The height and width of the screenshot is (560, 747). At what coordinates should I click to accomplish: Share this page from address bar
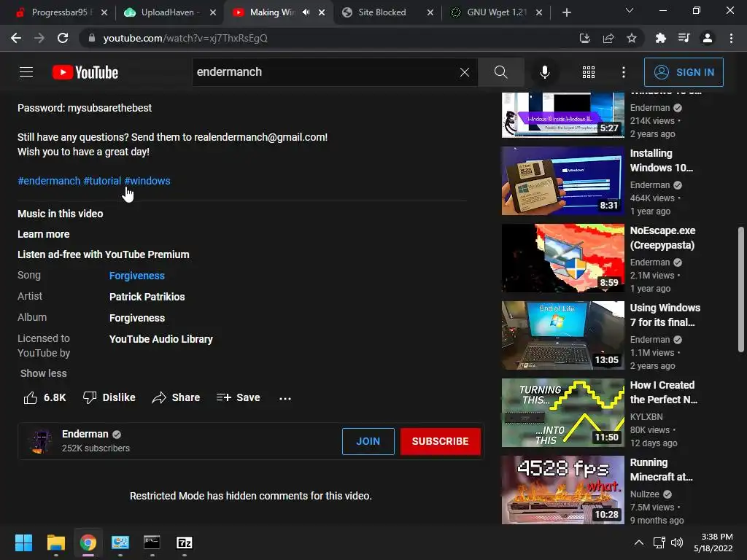(608, 38)
